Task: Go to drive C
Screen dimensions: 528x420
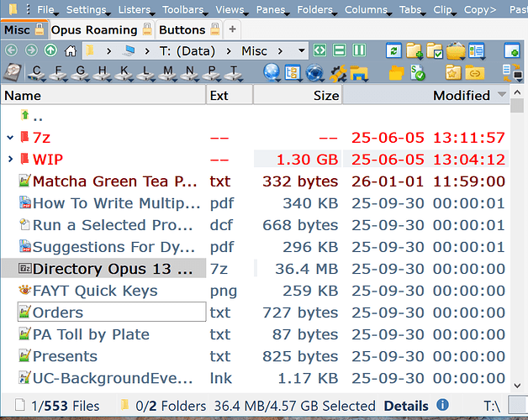Action: 37,73
